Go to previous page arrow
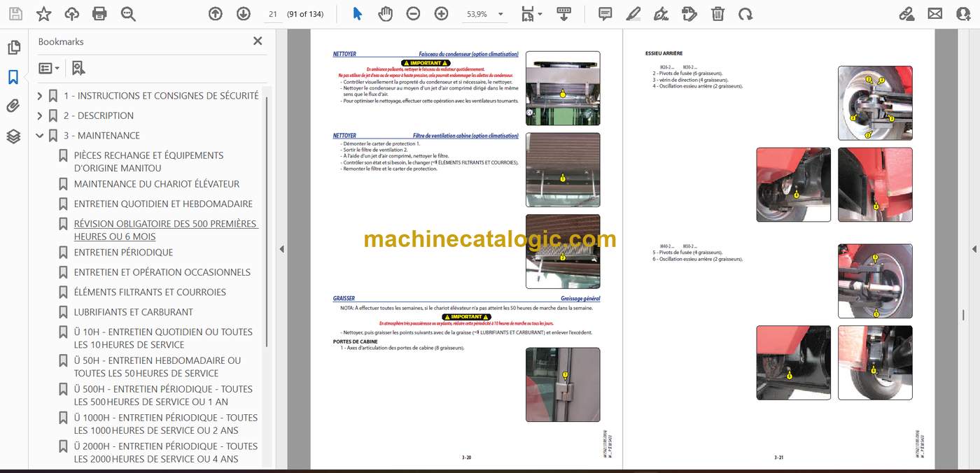980x473 pixels. [x=216, y=14]
